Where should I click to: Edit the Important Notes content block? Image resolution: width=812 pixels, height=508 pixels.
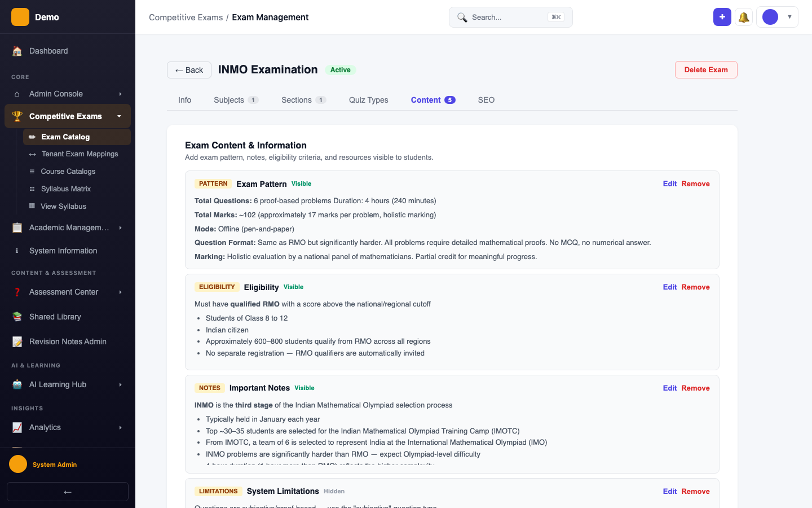pos(670,388)
